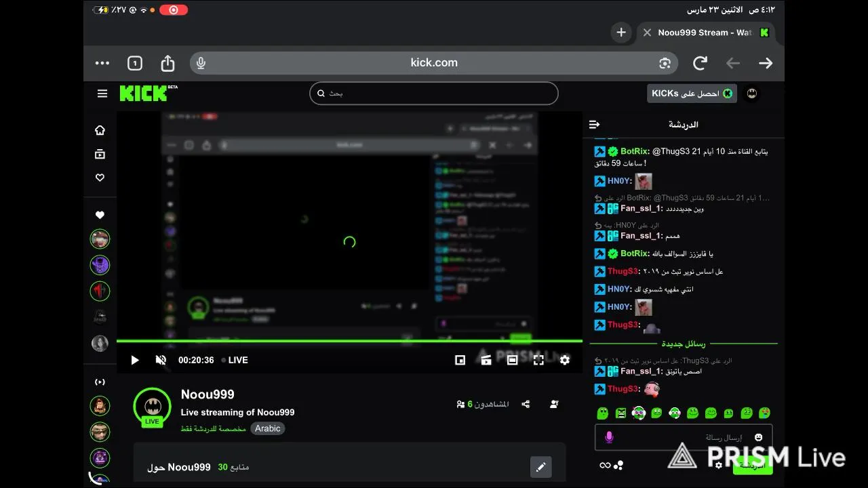Play the stream video
The width and height of the screenshot is (868, 488).
pyautogui.click(x=134, y=361)
